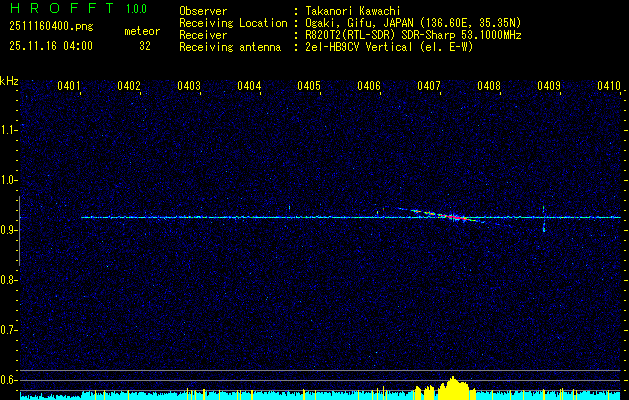Click the kHz axis unit label

tap(9, 81)
